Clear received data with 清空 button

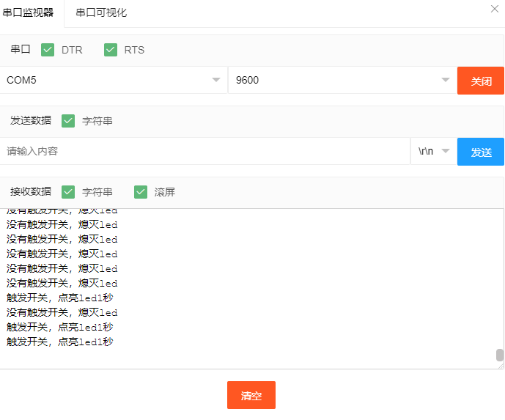point(251,395)
